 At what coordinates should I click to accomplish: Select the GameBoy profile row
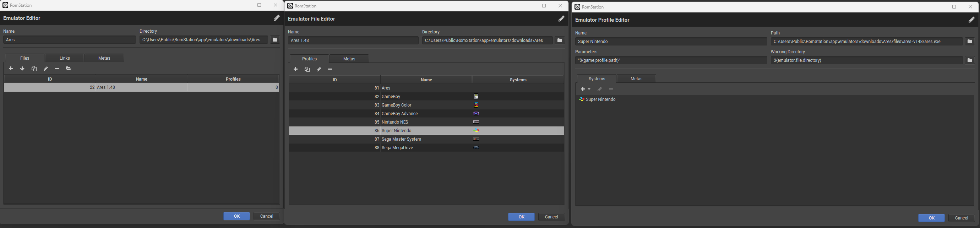coord(426,96)
